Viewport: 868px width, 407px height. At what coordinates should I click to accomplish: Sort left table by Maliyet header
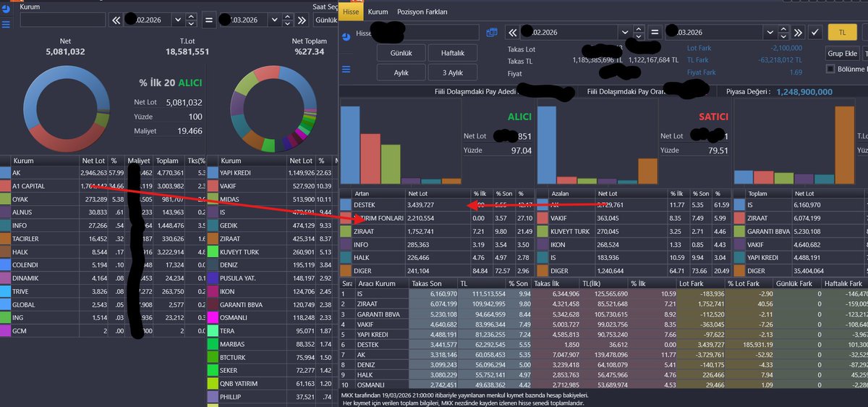138,161
